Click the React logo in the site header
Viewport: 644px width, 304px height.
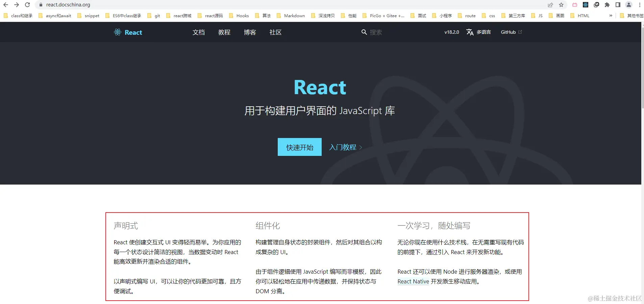pos(128,32)
